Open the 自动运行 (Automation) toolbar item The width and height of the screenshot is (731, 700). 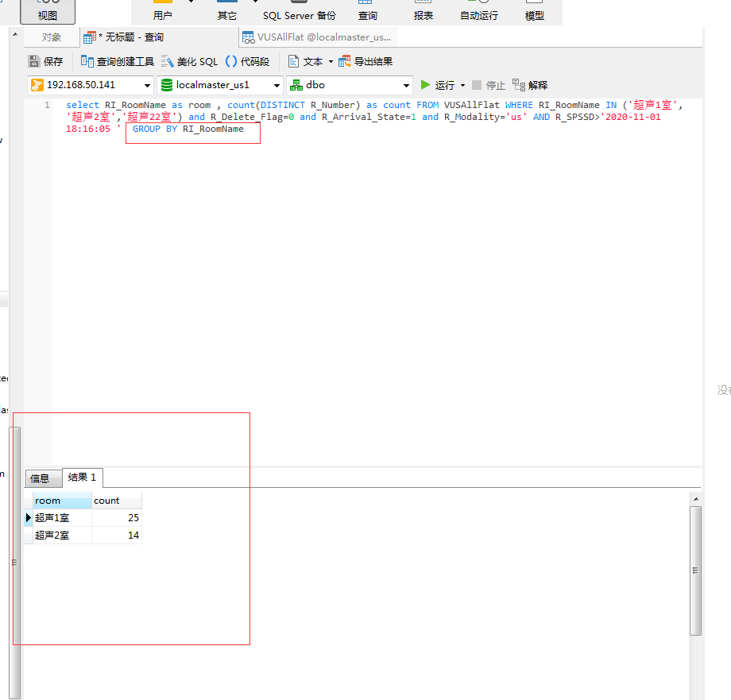coord(479,12)
